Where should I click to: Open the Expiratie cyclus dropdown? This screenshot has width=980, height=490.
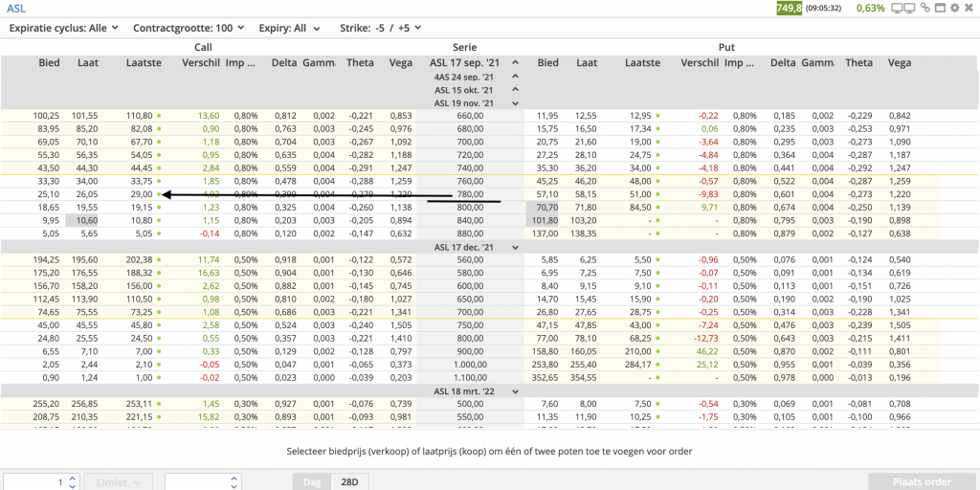[x=63, y=29]
